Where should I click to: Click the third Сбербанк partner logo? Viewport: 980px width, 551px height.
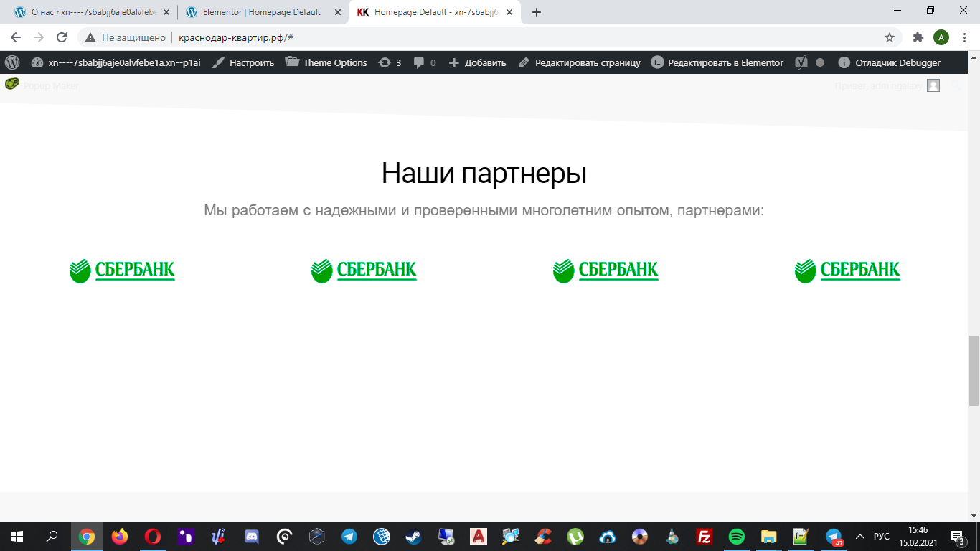(x=606, y=270)
